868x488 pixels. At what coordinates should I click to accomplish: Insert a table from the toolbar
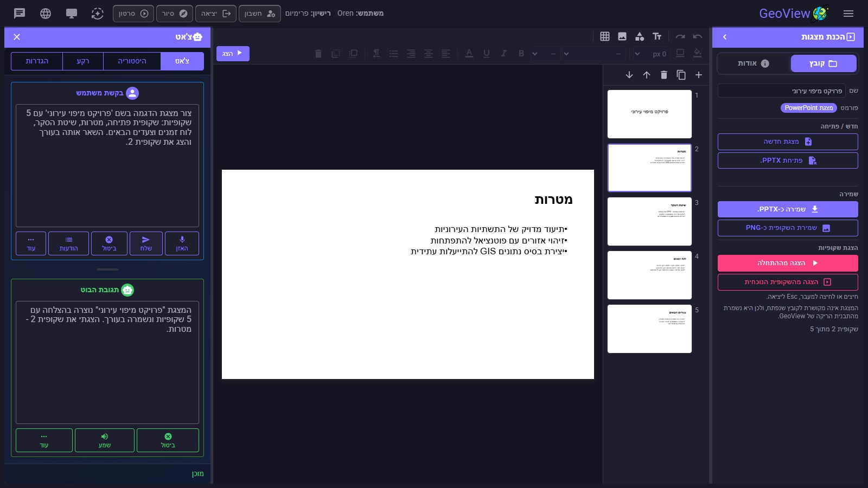pos(605,36)
